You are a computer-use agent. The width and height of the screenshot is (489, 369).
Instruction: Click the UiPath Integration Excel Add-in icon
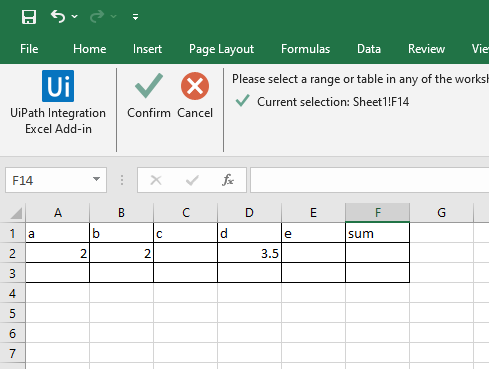pos(58,86)
